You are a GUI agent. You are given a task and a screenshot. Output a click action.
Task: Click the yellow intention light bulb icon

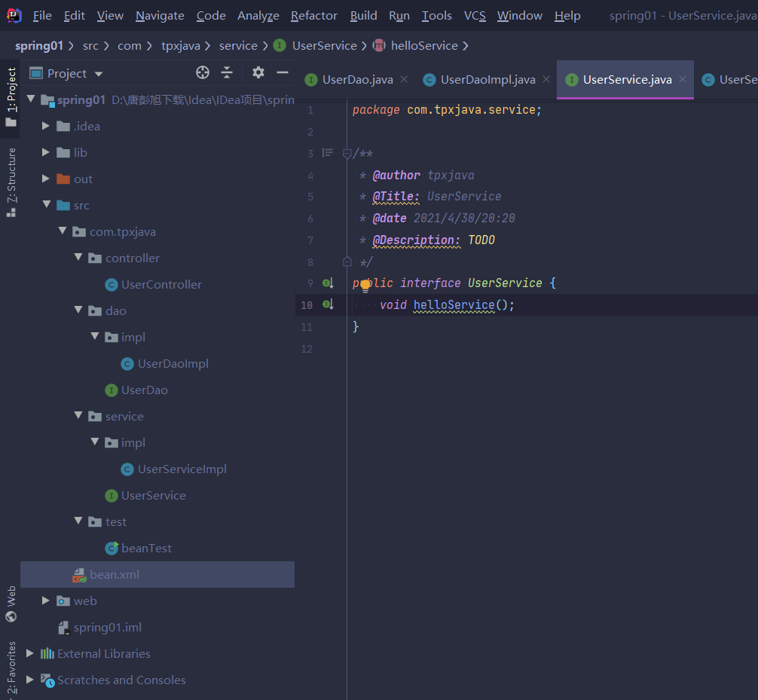[365, 286]
